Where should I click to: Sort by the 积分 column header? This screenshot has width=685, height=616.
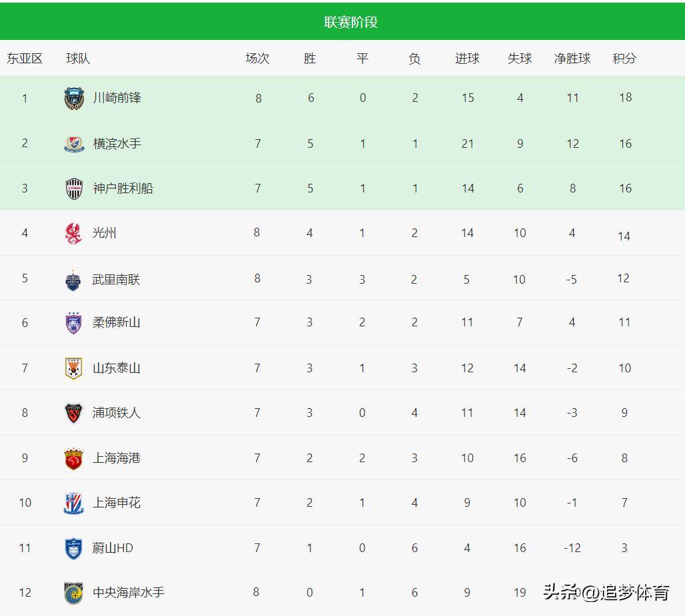point(624,59)
